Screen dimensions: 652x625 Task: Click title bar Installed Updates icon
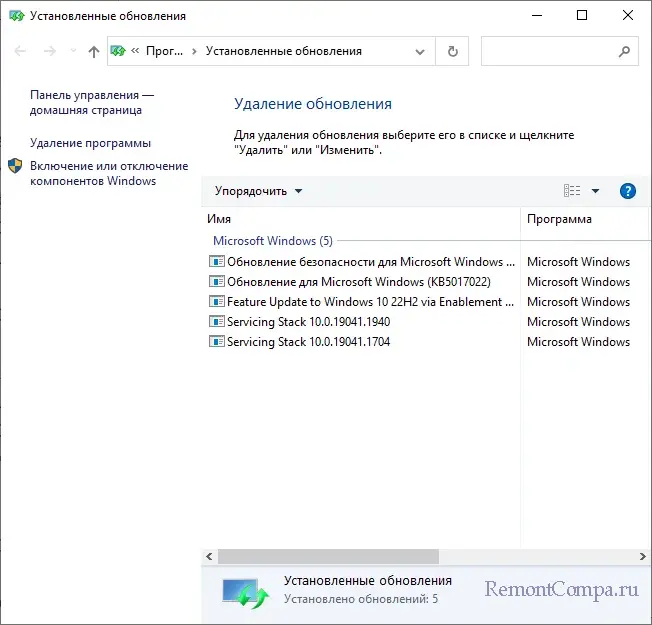pos(17,16)
